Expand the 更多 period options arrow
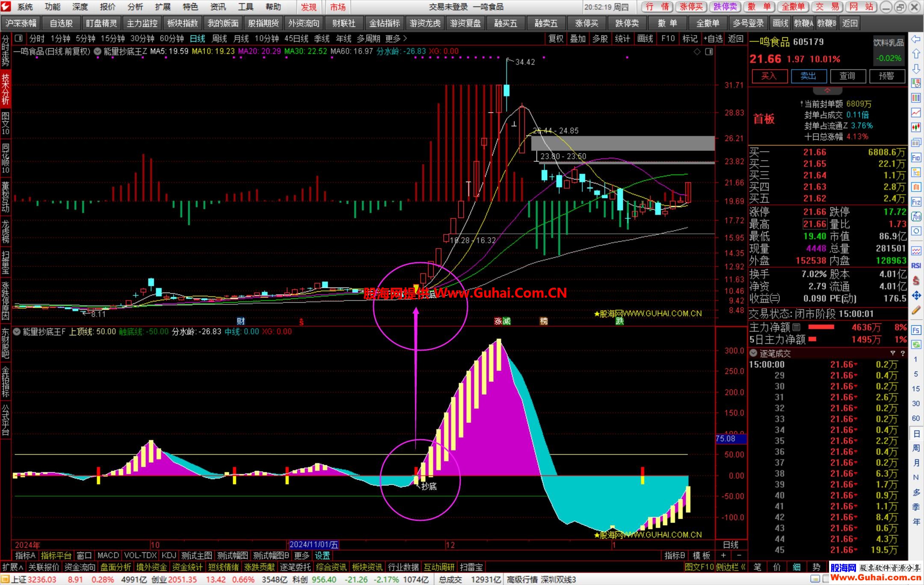 pos(405,38)
